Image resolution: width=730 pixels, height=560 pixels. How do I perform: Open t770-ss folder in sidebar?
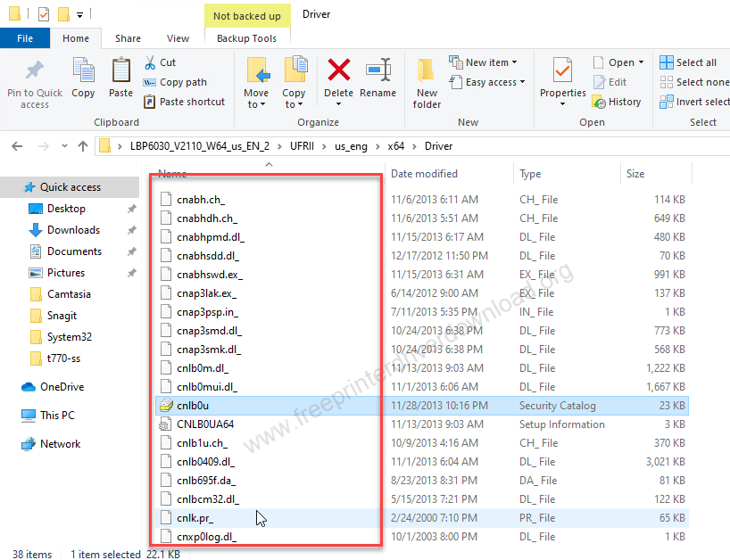pos(63,358)
